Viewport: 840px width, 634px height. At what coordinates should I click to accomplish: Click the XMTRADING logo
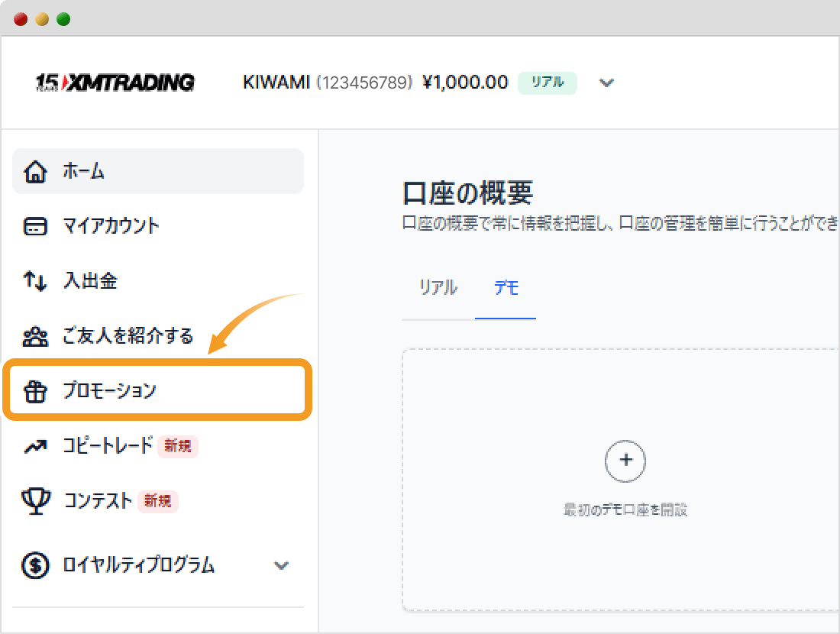(x=113, y=82)
